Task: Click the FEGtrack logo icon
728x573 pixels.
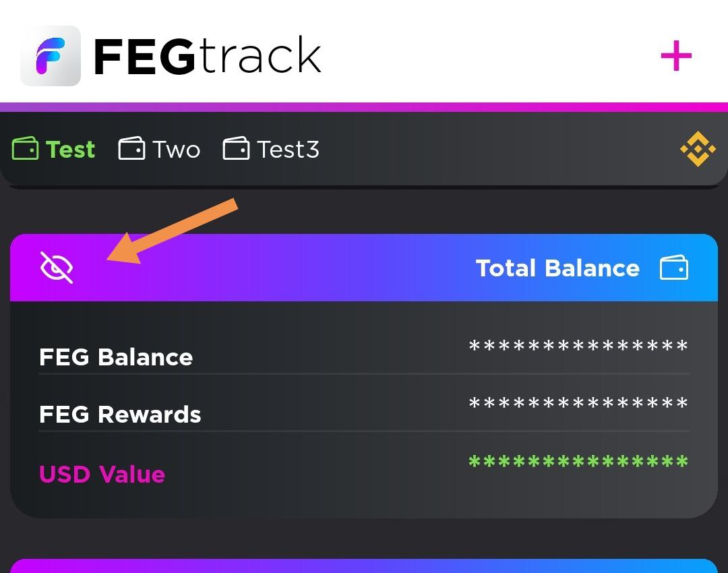Action: [x=51, y=56]
